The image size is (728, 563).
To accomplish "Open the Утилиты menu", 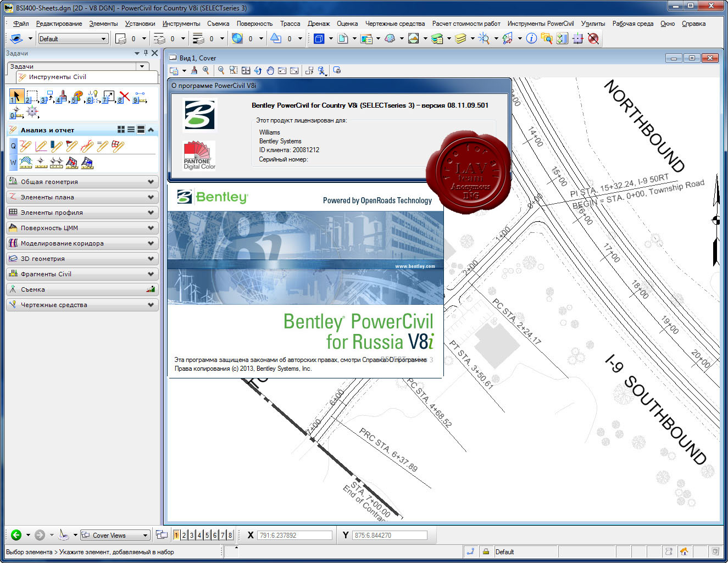I will tap(593, 24).
